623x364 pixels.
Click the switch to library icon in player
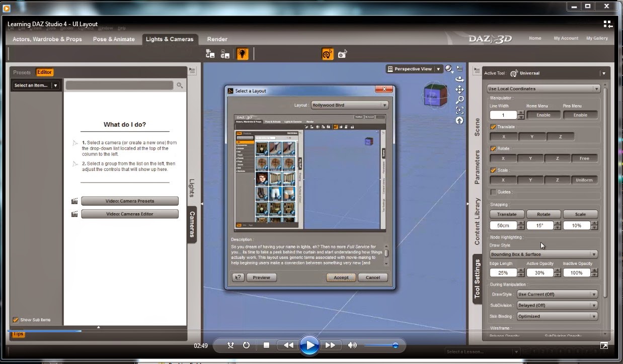[x=608, y=24]
